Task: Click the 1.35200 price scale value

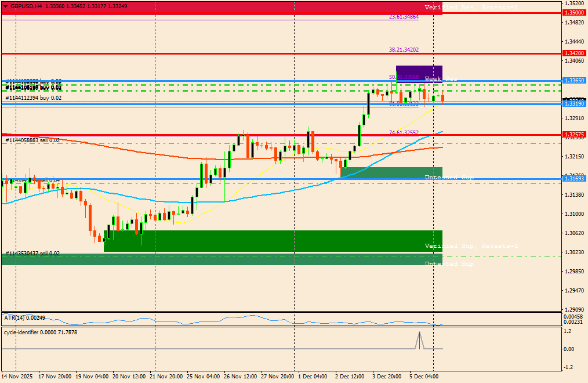Action: click(x=574, y=3)
